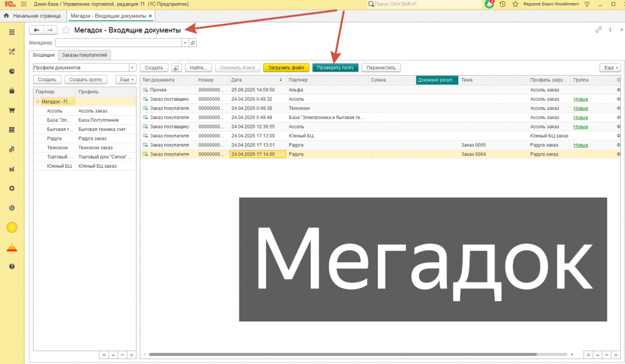
Task: Jump to the first row in the profiles list
Action: (x=104, y=355)
